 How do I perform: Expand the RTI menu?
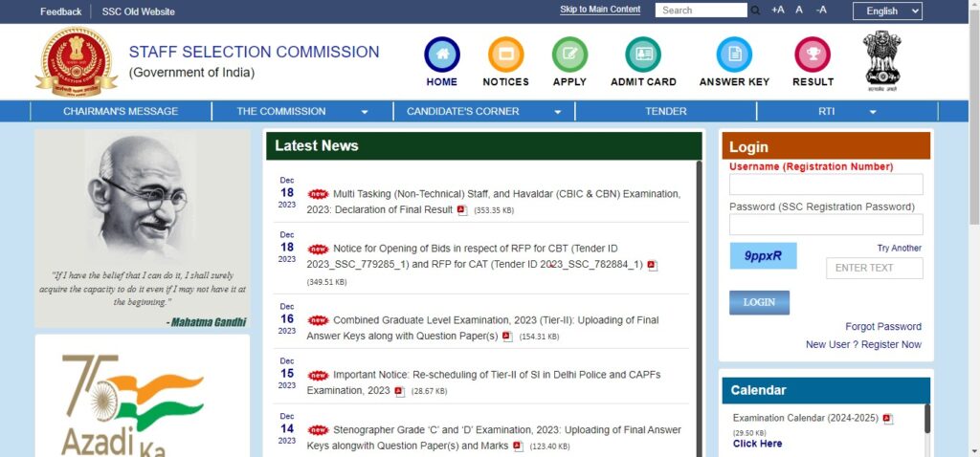coord(848,111)
